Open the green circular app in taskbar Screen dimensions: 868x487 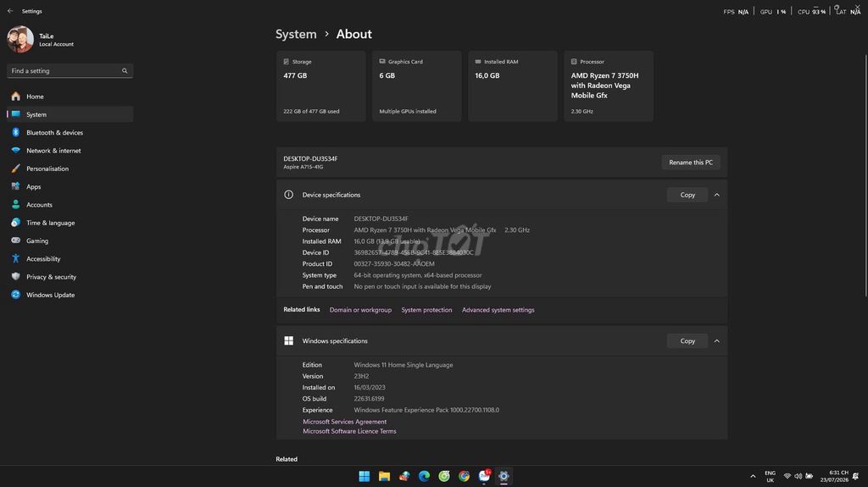[444, 477]
